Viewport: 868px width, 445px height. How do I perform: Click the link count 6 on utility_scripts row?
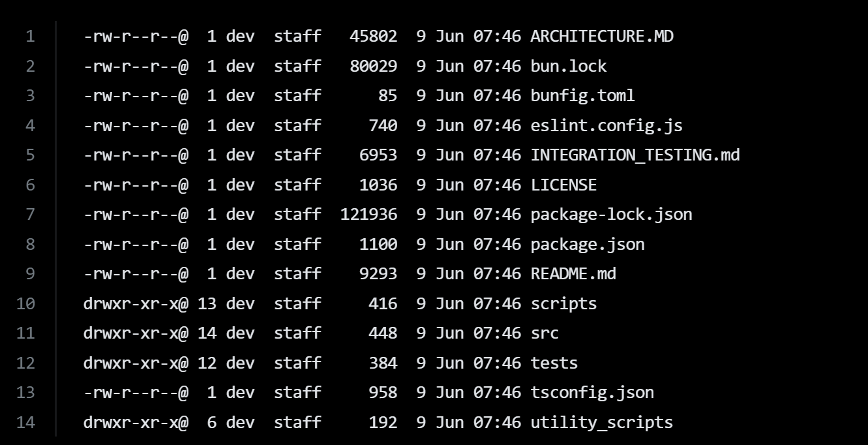[211, 422]
